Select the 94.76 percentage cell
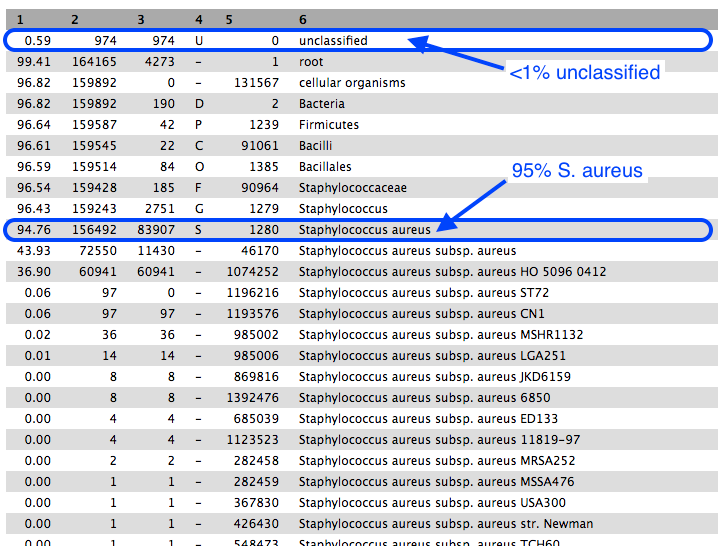This screenshot has height=546, width=719. click(x=34, y=230)
